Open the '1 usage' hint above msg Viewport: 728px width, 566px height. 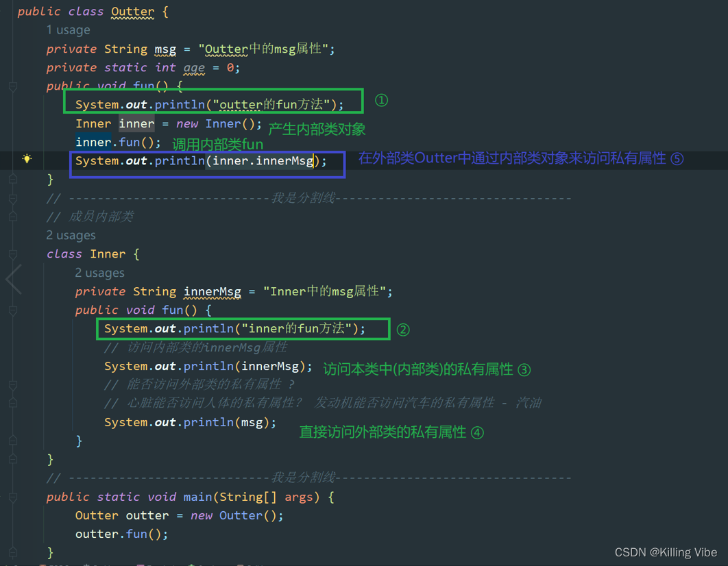pyautogui.click(x=69, y=30)
